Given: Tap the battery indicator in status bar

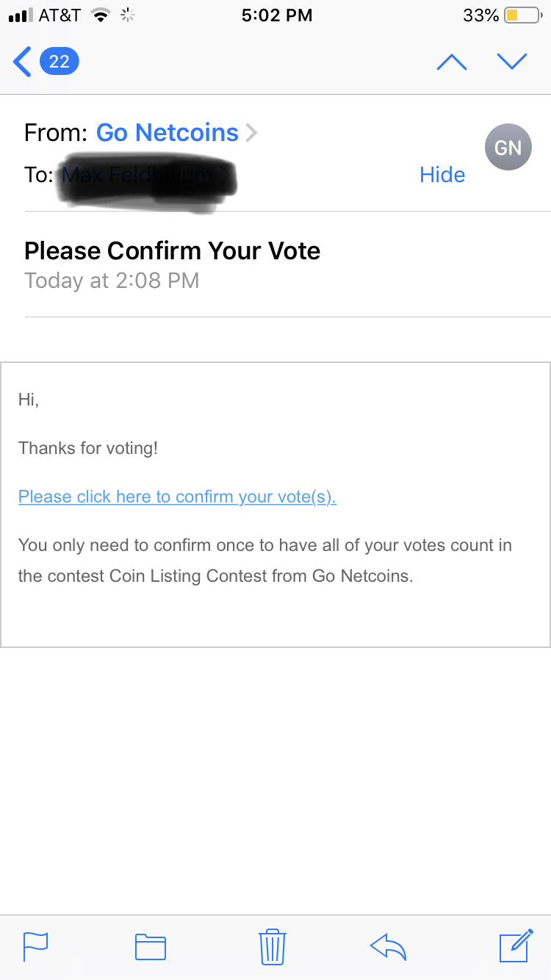Looking at the screenshot, I should [522, 15].
